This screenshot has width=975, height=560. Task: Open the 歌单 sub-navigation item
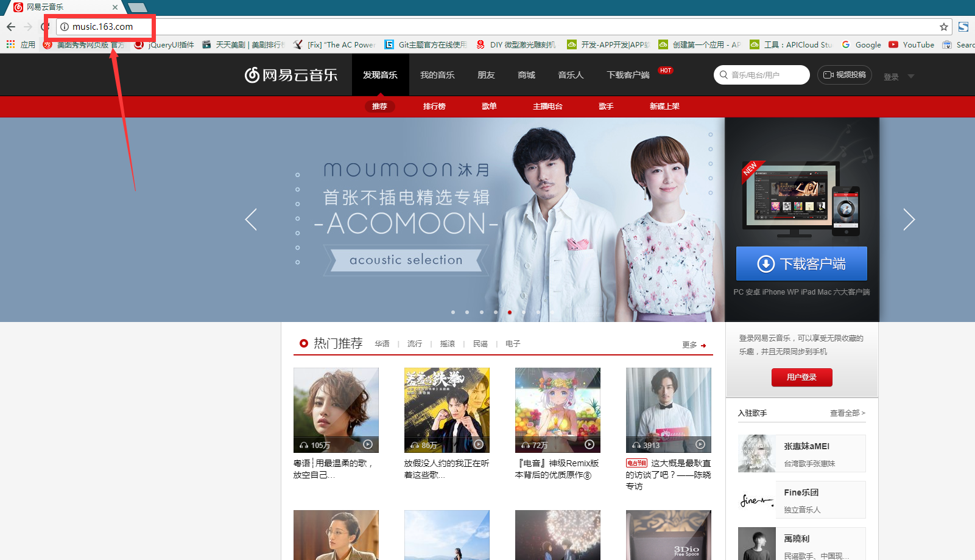coord(489,107)
